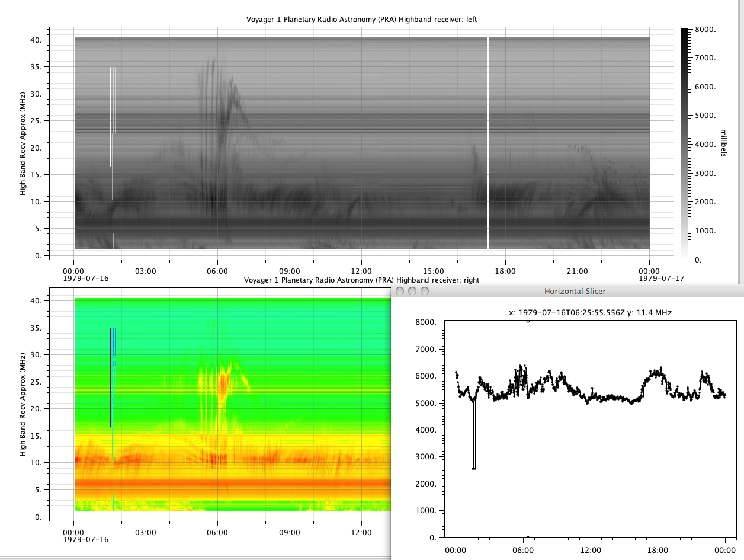Zoom the Horizontal Slicer window
This screenshot has height=560, width=744.
point(425,291)
